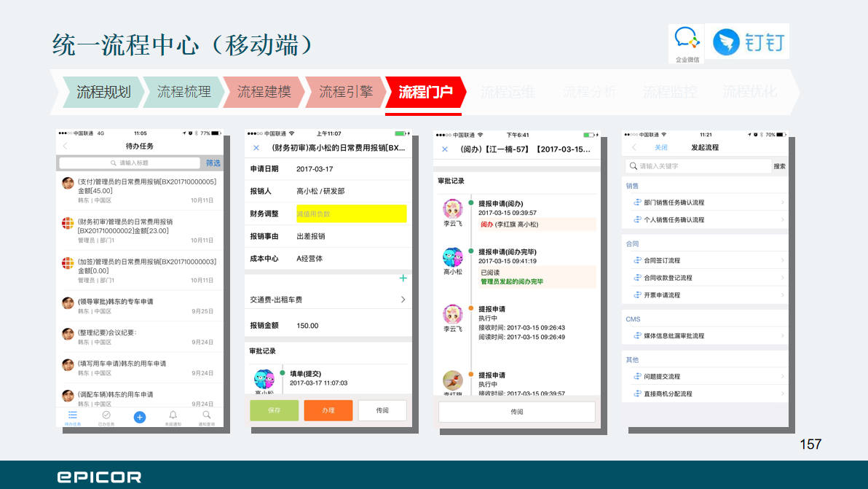Click the yellow 财务调整 input field
Image resolution: width=868 pixels, height=489 pixels.
point(352,214)
